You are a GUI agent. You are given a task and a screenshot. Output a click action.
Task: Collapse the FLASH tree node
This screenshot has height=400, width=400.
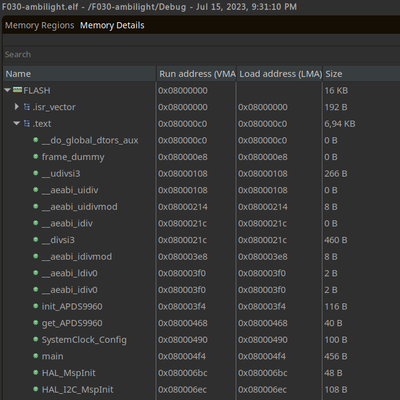7,90
